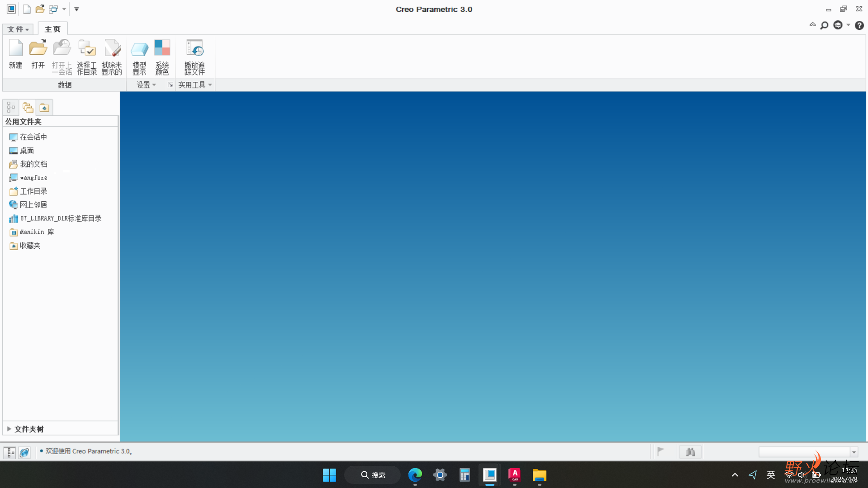
Task: Open dropdown next to Learning Connector
Action: (848, 25)
